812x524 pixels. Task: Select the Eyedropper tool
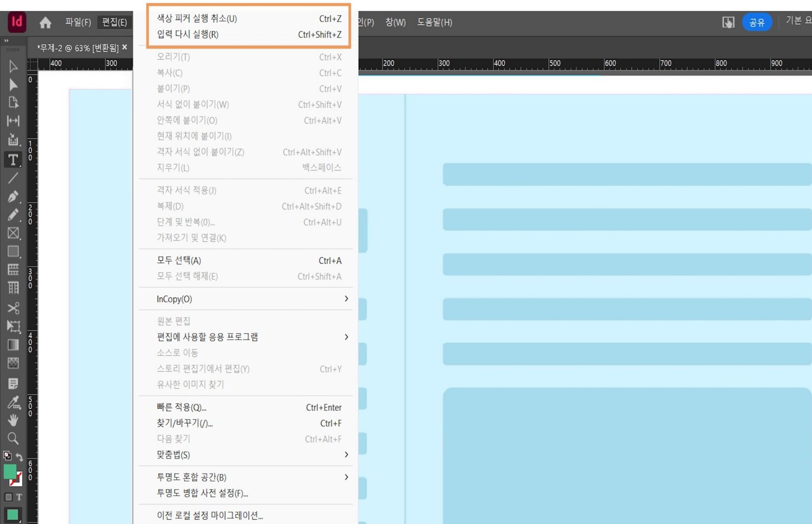click(x=14, y=403)
